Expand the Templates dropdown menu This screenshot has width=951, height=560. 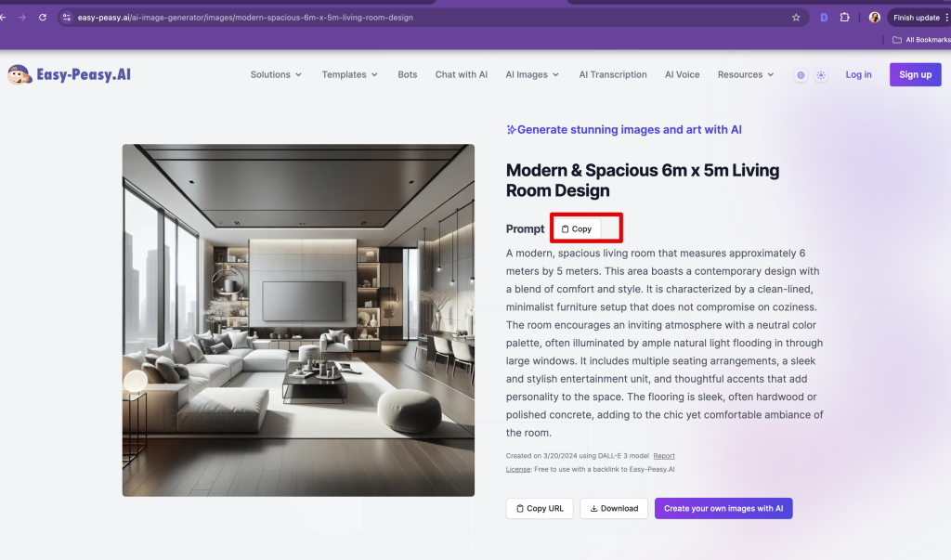point(349,75)
